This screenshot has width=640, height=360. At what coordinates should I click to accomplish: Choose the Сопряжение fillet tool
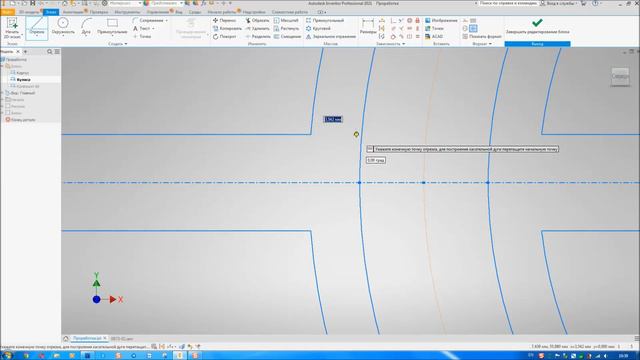[148, 20]
